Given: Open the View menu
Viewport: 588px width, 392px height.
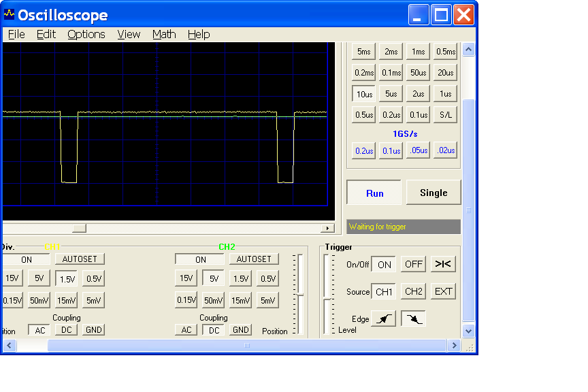Looking at the screenshot, I should tap(129, 35).
